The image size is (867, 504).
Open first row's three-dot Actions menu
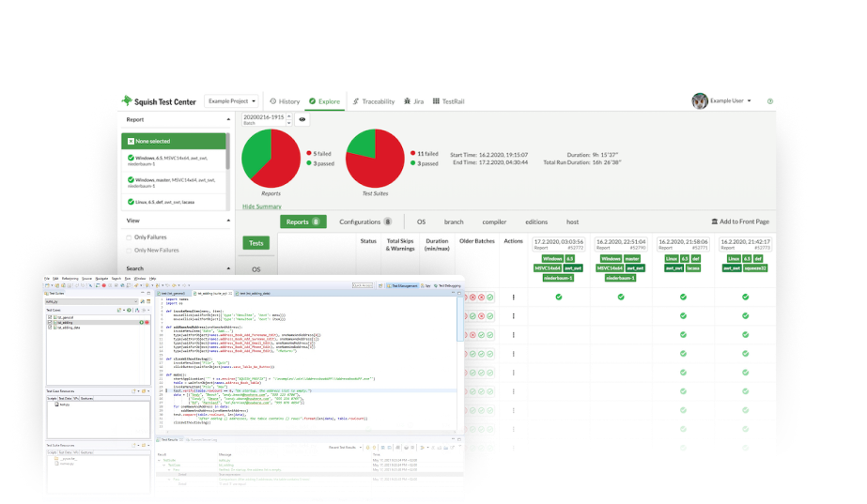(513, 297)
